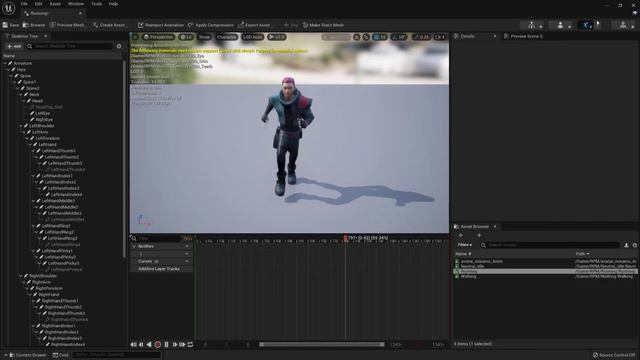Toggle viewport surface snapping icon
640x360 pixels.
(x=366, y=37)
